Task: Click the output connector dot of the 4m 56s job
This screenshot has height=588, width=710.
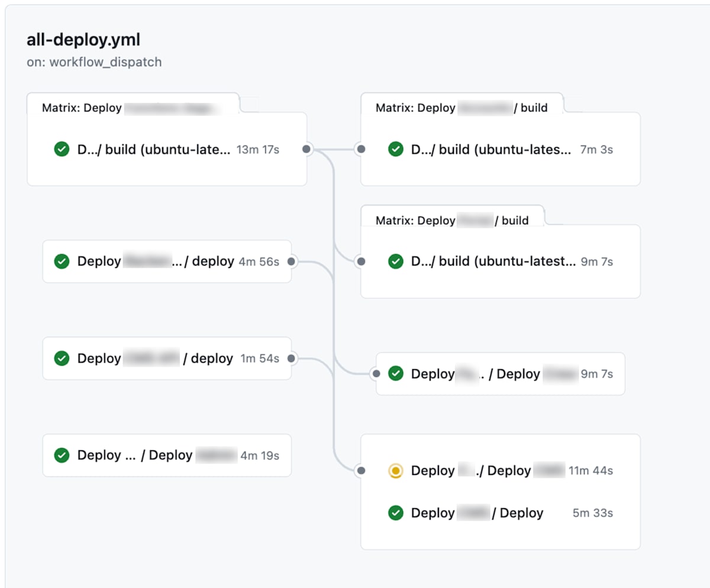Action: click(291, 261)
